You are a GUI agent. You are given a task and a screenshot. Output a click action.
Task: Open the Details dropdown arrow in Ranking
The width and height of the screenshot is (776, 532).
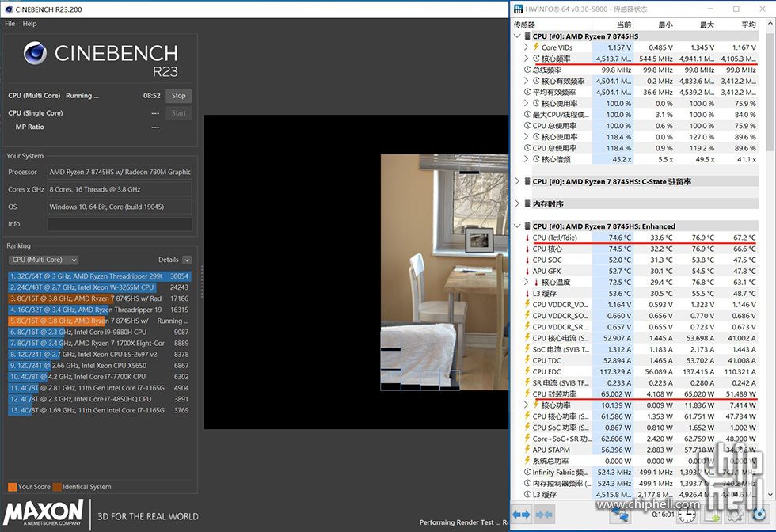coord(187,260)
